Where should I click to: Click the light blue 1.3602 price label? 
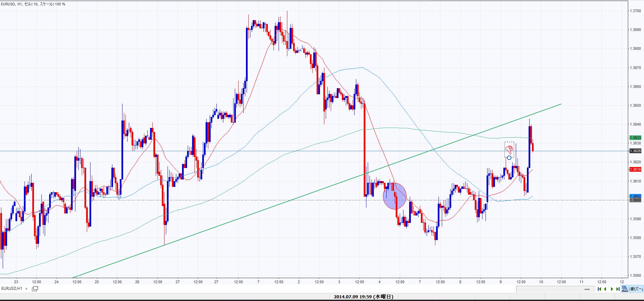(635, 196)
